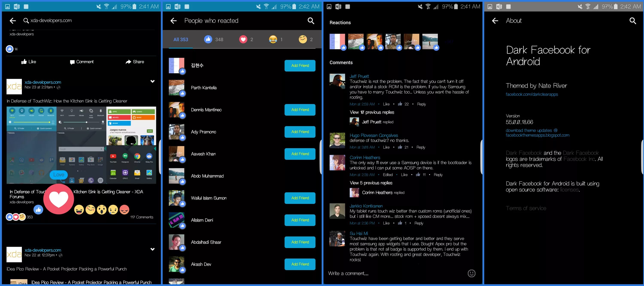
Task: Add Ady Pramono as a friend
Action: [x=300, y=132]
